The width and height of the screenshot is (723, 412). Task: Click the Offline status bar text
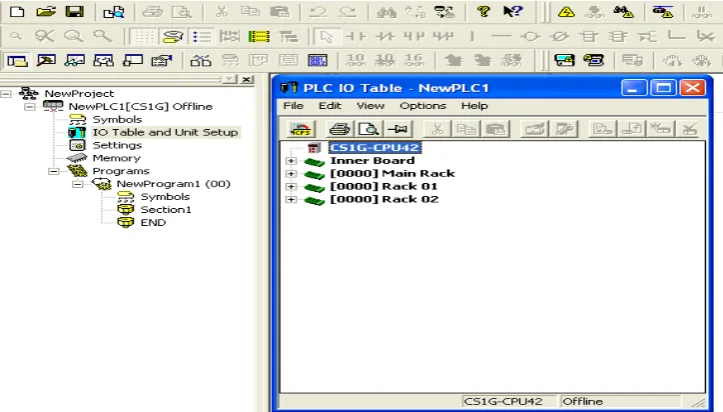(582, 401)
